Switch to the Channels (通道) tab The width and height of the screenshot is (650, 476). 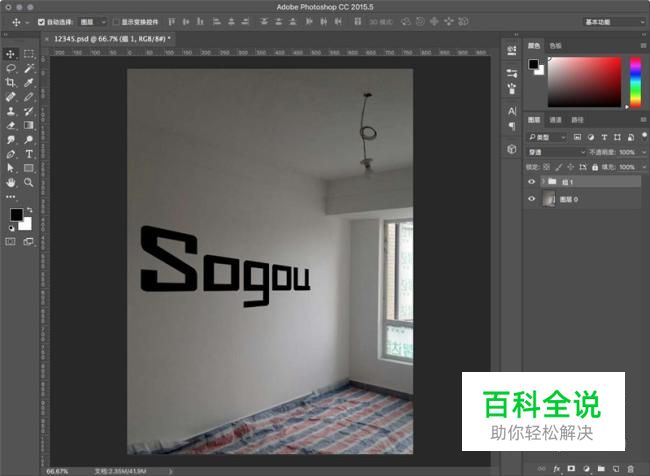pos(555,120)
